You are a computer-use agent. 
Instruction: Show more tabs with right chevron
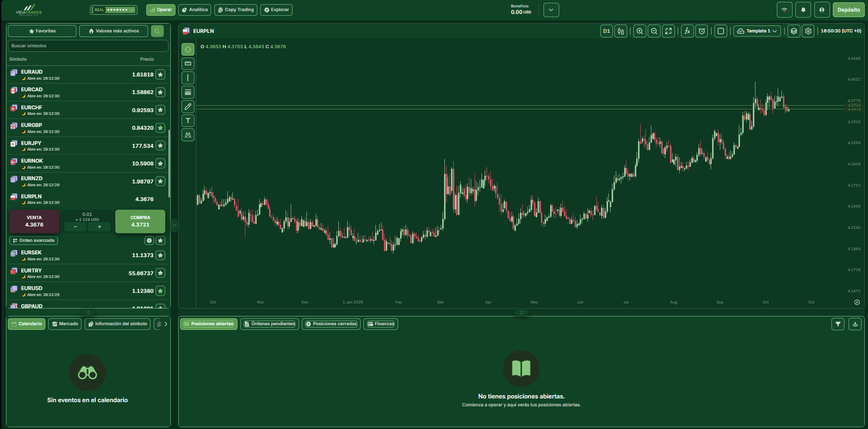pyautogui.click(x=166, y=324)
